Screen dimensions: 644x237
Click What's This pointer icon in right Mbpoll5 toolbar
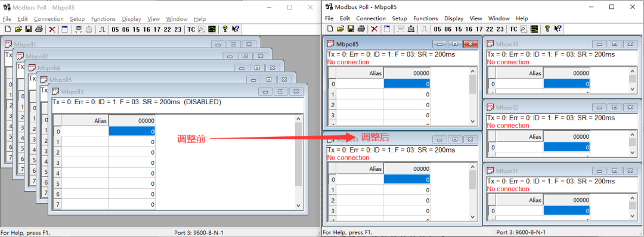[558, 29]
